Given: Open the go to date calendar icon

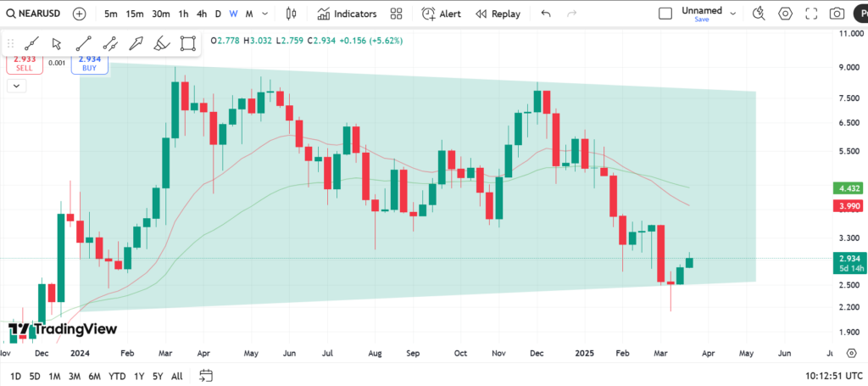Looking at the screenshot, I should pyautogui.click(x=205, y=376).
